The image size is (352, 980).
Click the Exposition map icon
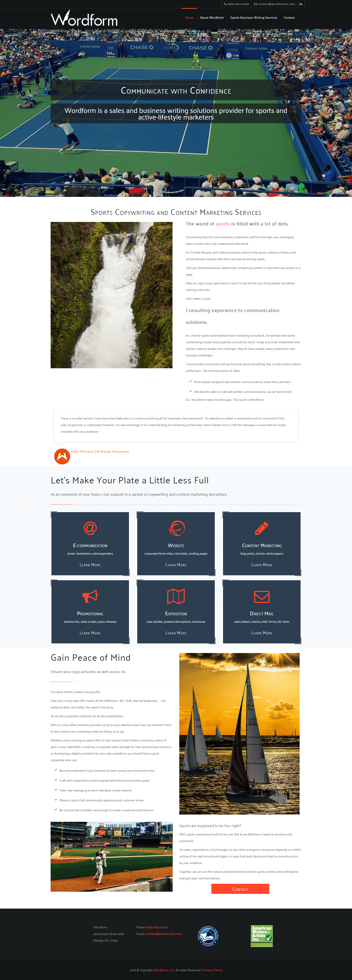(176, 596)
